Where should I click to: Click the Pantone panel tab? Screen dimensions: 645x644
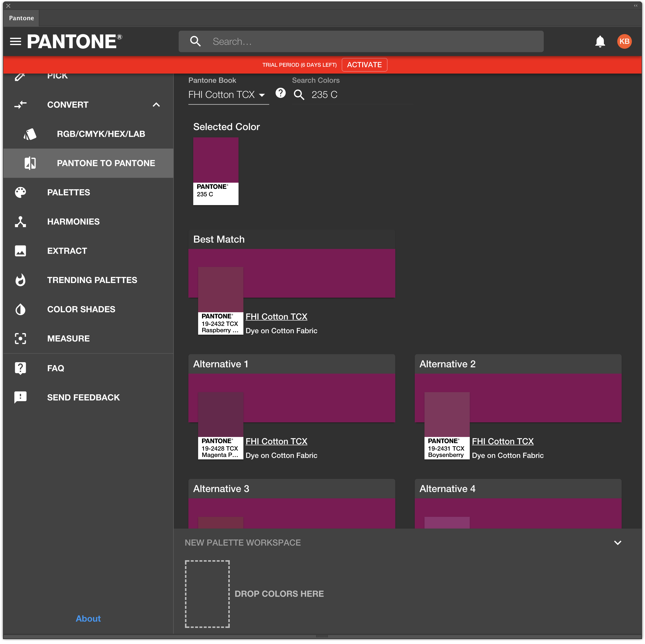[21, 18]
